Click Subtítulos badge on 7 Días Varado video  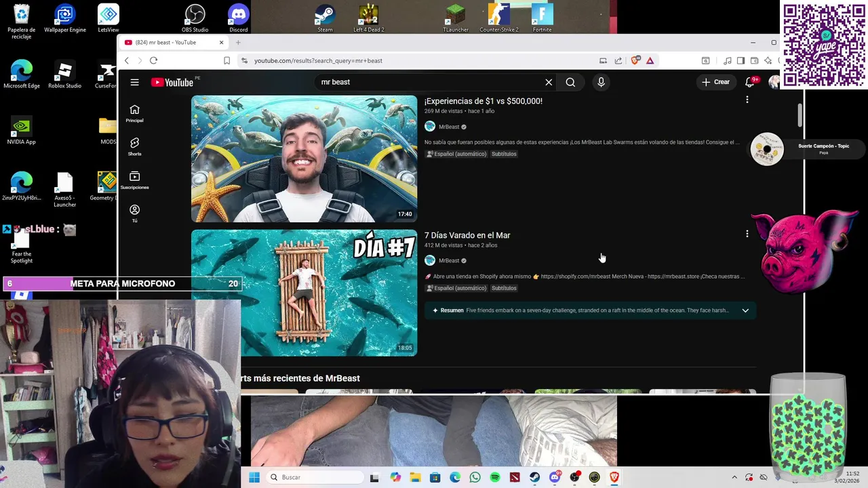point(504,288)
